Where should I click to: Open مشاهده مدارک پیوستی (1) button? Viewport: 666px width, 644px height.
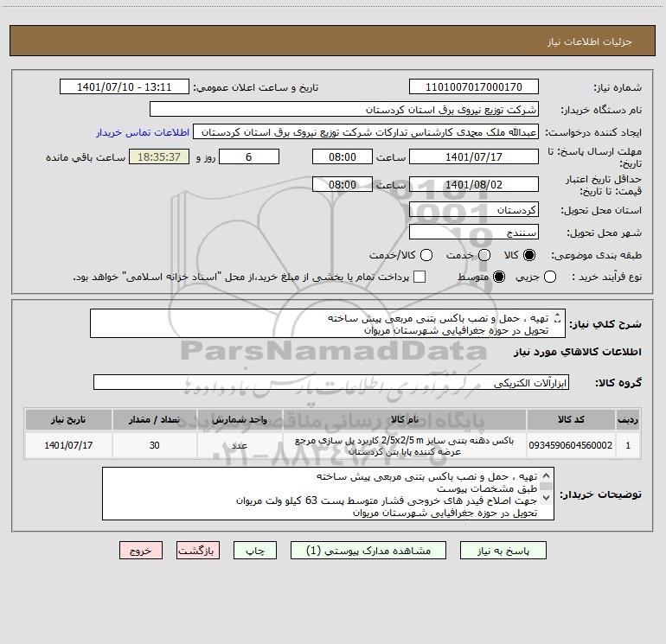(368, 550)
